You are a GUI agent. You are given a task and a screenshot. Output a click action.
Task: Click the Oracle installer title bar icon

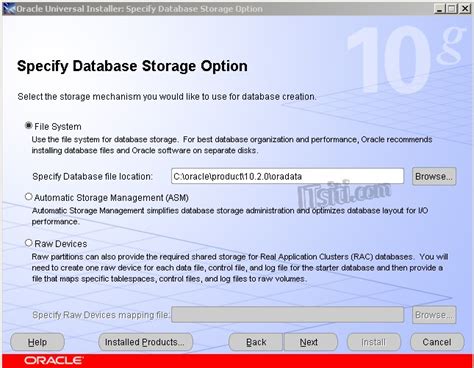point(9,8)
